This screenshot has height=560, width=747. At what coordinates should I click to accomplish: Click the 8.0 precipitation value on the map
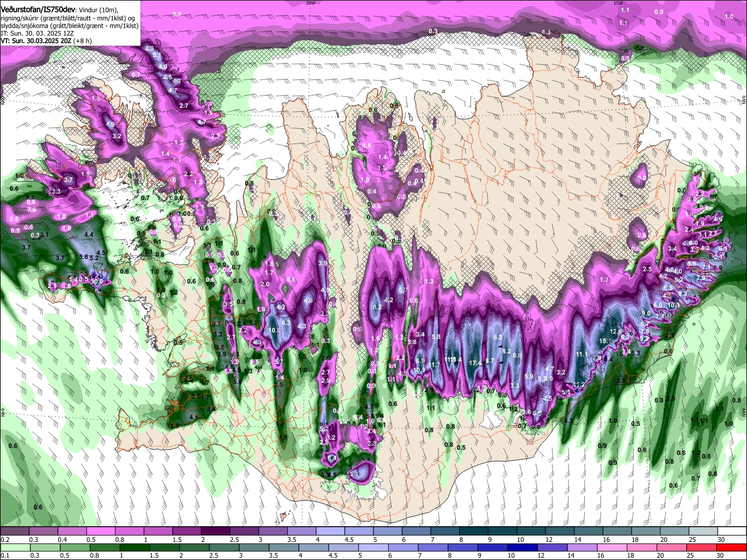pos(517,355)
